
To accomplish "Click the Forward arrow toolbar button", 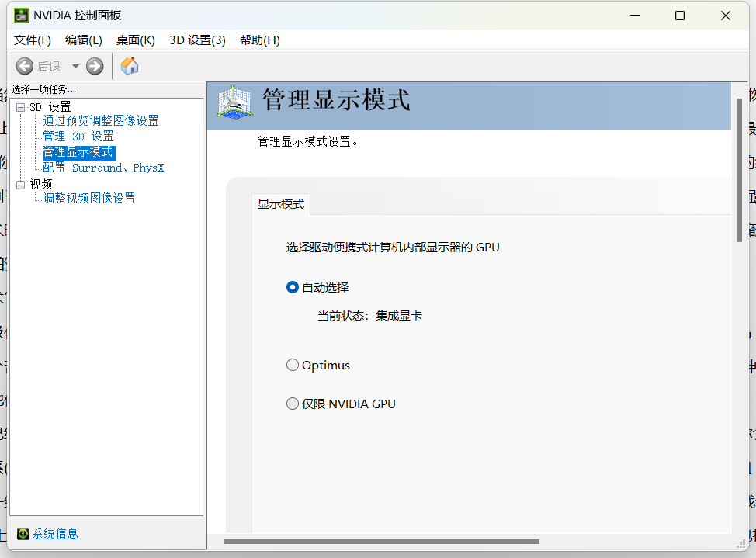I will 95,66.
